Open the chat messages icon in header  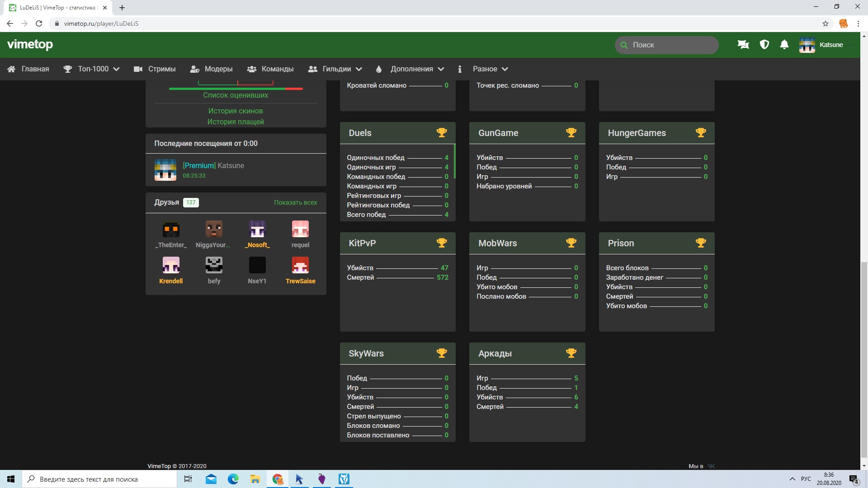pos(743,44)
